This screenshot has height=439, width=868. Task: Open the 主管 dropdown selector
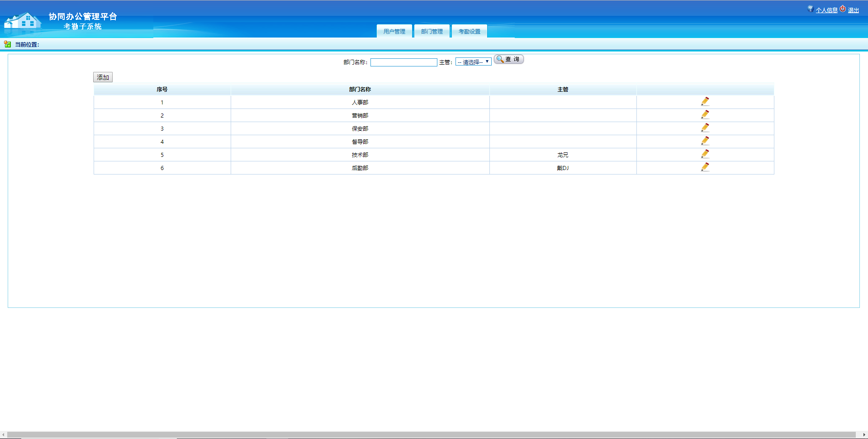tap(473, 62)
